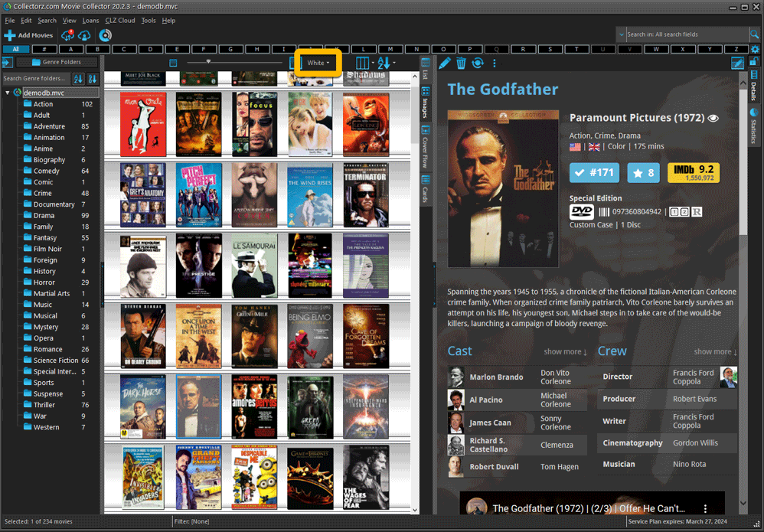Select the demodb.mvc database icon in tree
The height and width of the screenshot is (532, 764).
click(x=17, y=93)
